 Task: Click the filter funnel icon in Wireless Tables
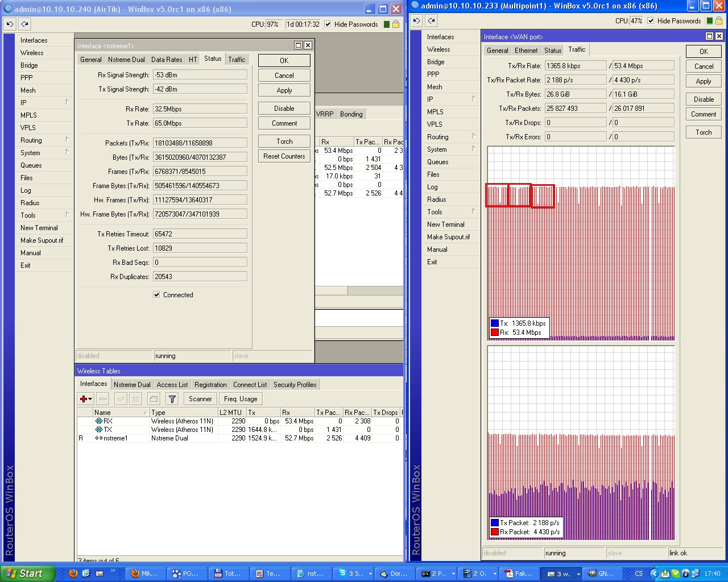click(x=172, y=399)
